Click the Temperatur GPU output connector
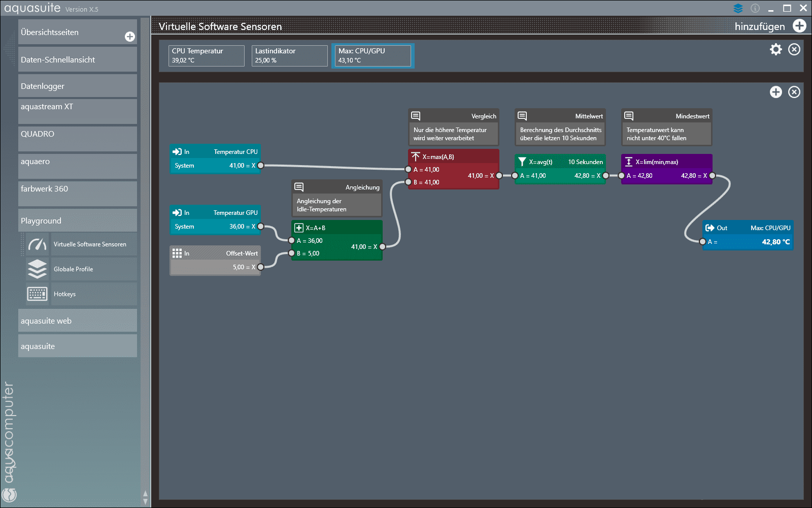This screenshot has height=508, width=812. (260, 227)
